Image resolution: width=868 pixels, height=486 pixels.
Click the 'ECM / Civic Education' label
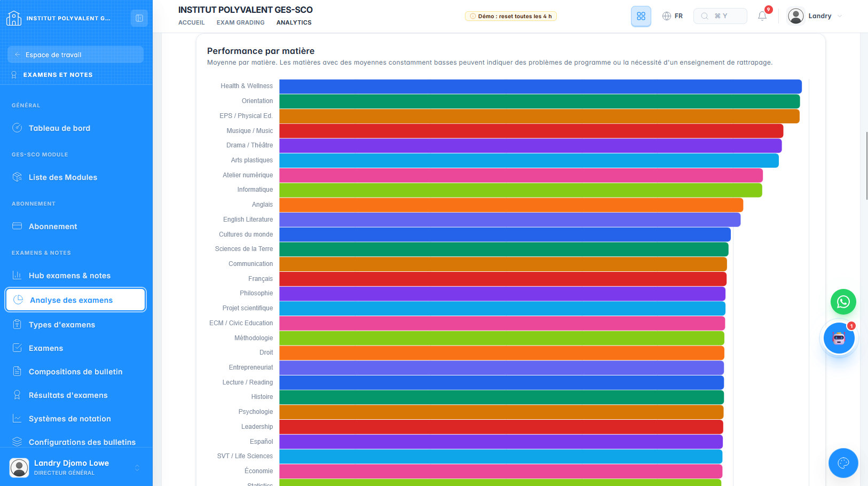coord(241,323)
